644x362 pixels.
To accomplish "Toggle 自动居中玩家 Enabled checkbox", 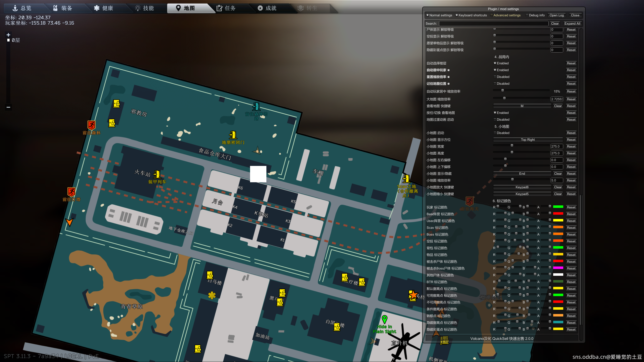I will (x=495, y=70).
